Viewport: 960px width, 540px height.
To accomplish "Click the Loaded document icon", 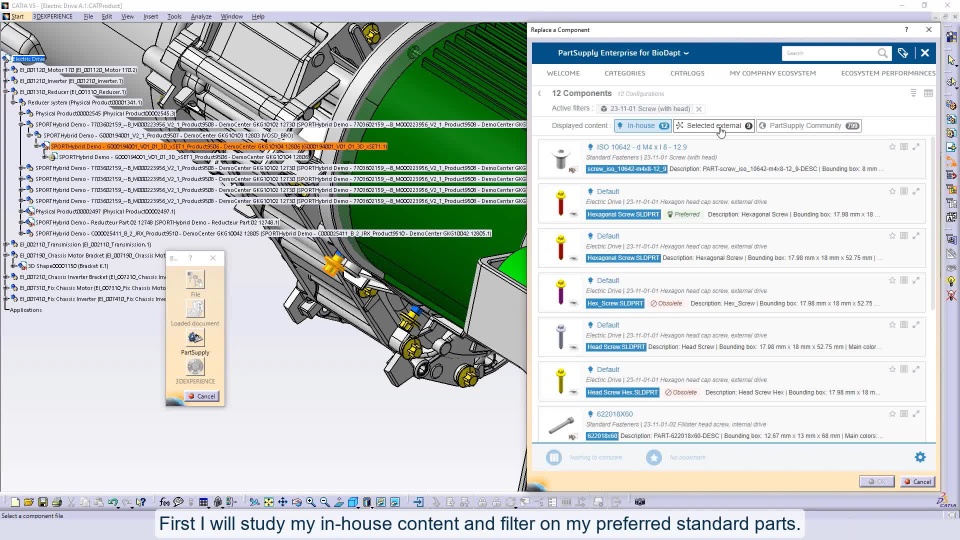I will pyautogui.click(x=195, y=309).
